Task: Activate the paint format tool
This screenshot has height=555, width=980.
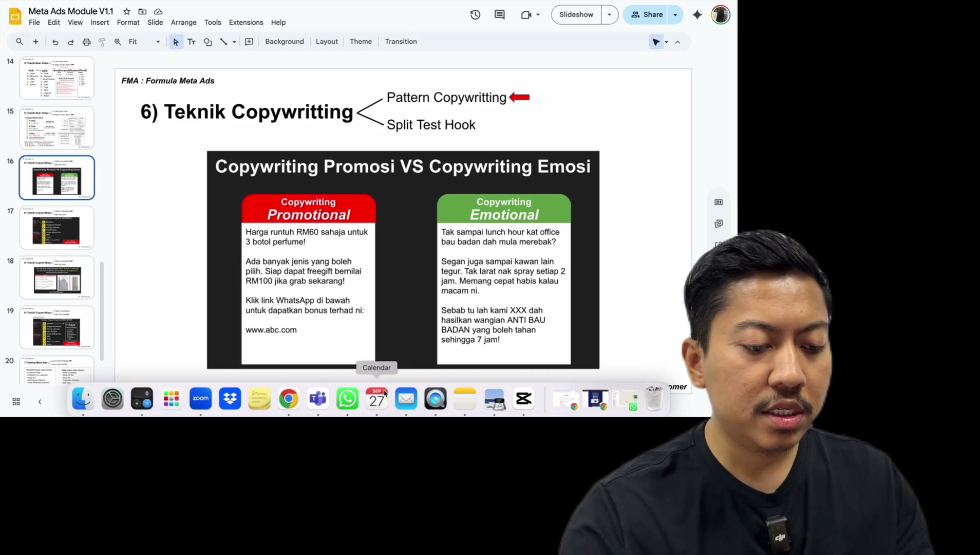Action: [102, 42]
